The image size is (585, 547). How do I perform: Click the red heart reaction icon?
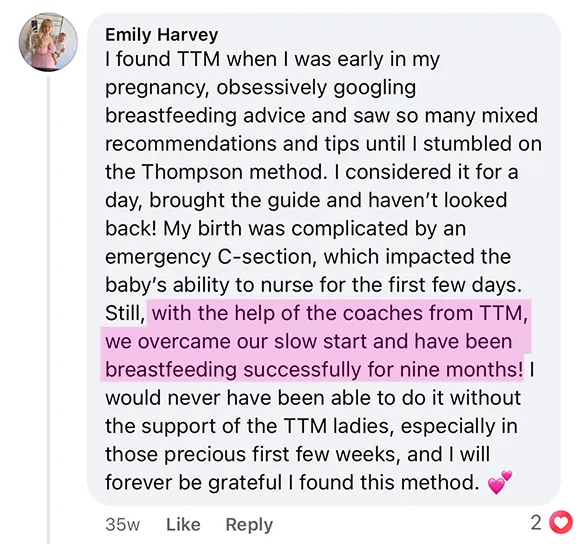point(562,523)
